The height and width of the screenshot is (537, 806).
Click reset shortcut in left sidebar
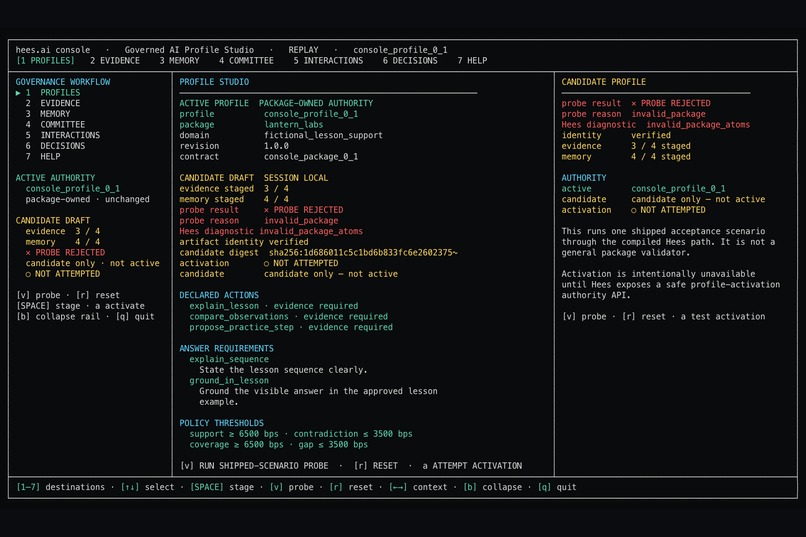pos(98,295)
